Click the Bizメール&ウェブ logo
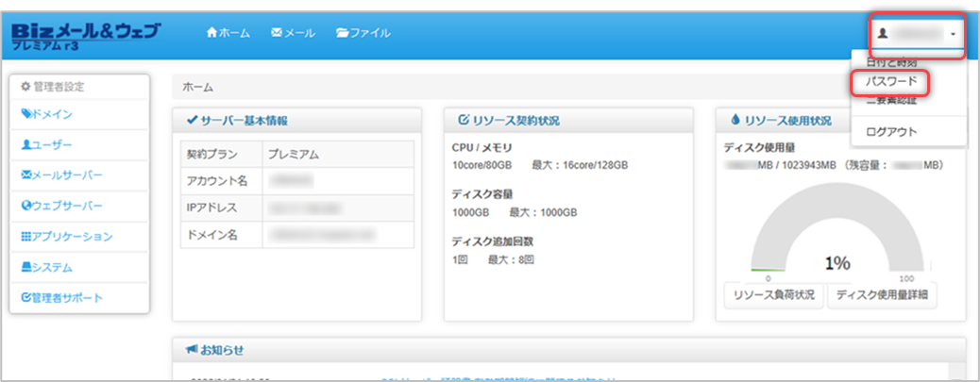Screen dimensions: 980x382 pos(85,35)
